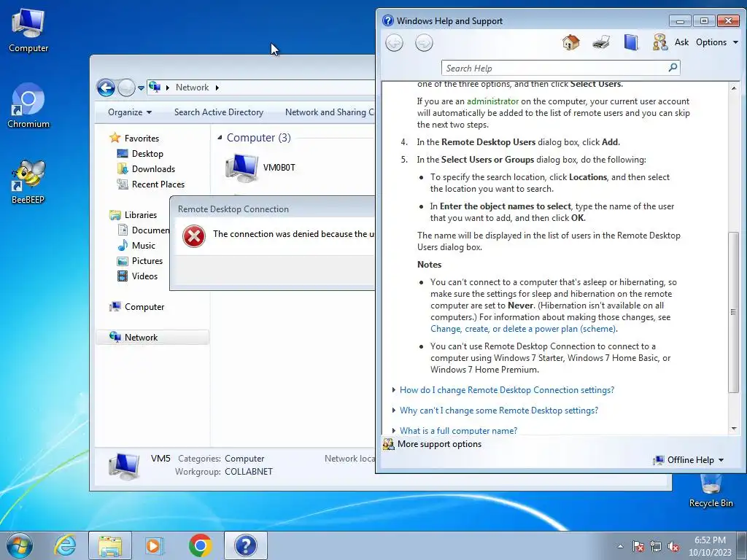Show hidden tray icons arrow
Screen dimensions: 747x560
pos(620,546)
